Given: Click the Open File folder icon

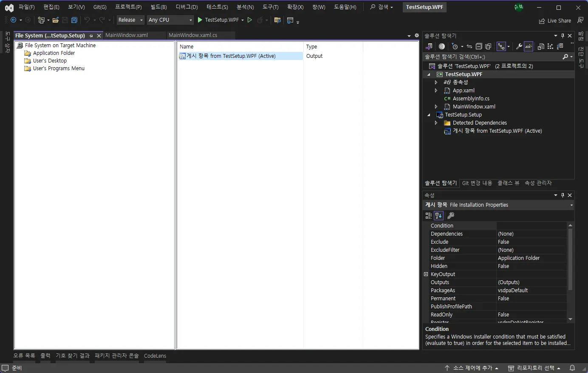Looking at the screenshot, I should pos(56,20).
